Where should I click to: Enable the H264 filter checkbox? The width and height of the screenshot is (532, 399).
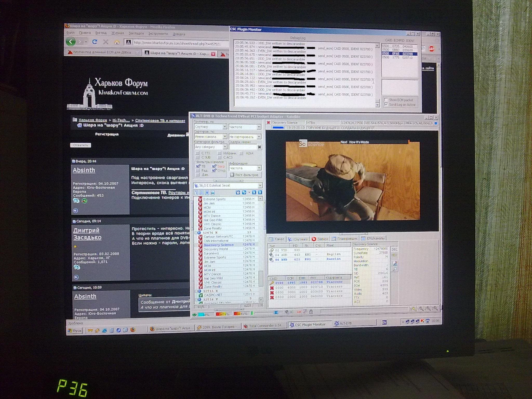[241, 153]
